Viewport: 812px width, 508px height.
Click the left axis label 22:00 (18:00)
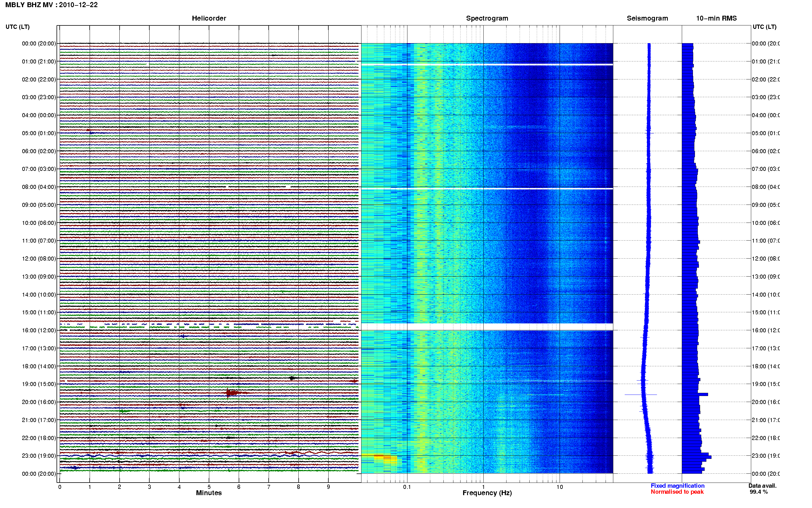[39, 438]
